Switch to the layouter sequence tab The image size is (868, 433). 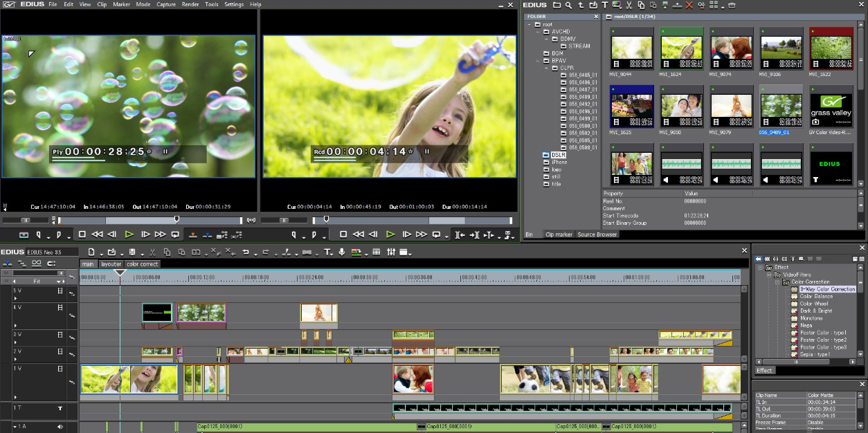click(x=111, y=264)
